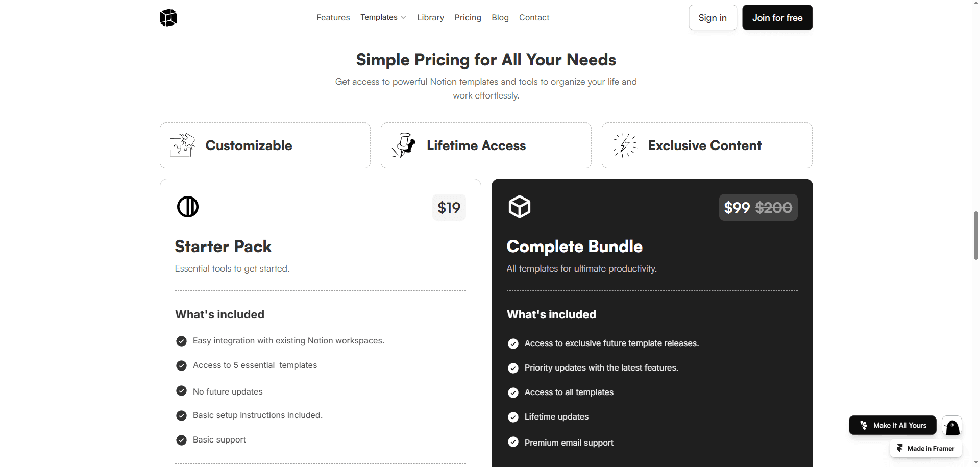The height and width of the screenshot is (467, 980).
Task: Open the Pricing nav link
Action: [x=468, y=17]
